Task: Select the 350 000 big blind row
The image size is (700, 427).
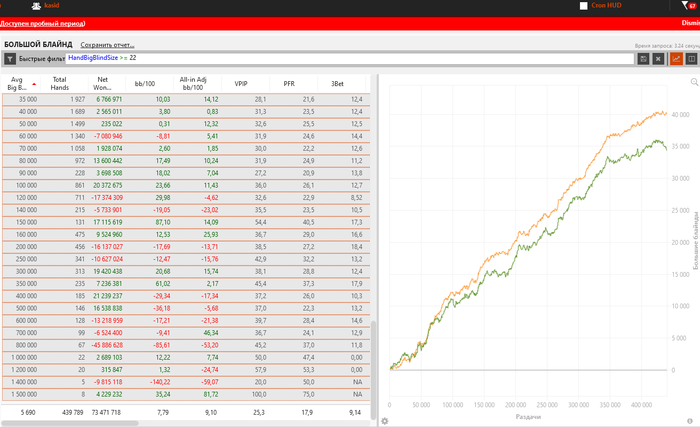Action: tap(186, 284)
